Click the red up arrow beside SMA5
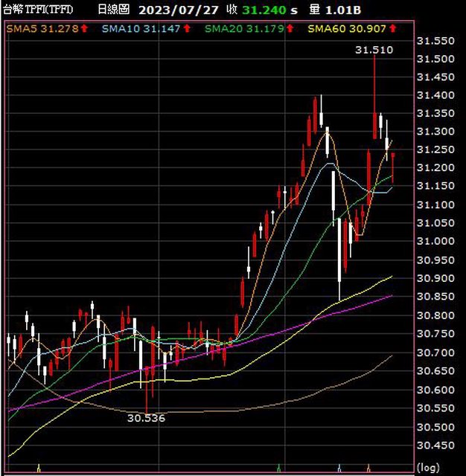The height and width of the screenshot is (476, 466). (84, 28)
